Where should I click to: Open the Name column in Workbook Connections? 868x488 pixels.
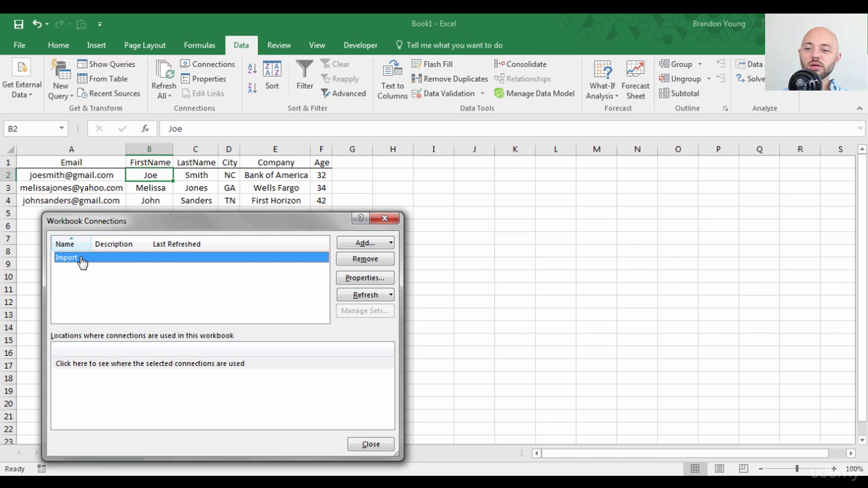[64, 243]
